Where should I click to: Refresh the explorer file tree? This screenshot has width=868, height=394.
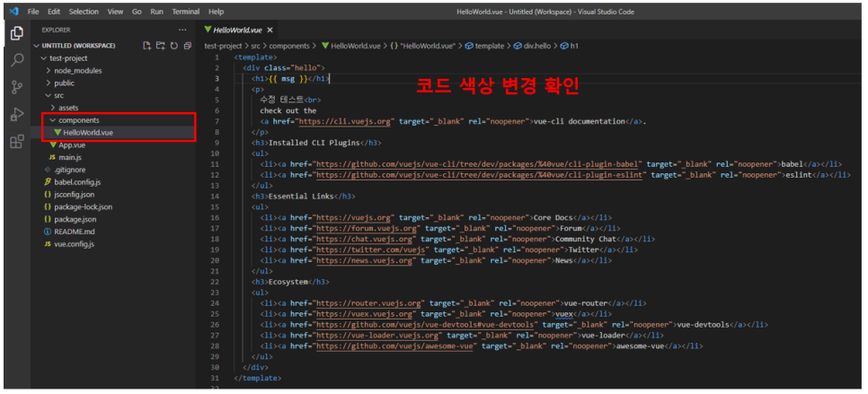[x=173, y=45]
